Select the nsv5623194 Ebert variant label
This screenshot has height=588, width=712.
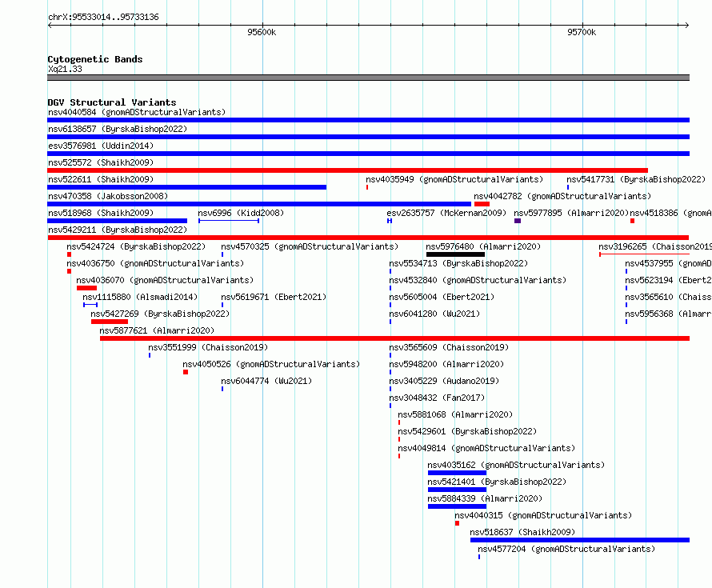tap(668, 280)
